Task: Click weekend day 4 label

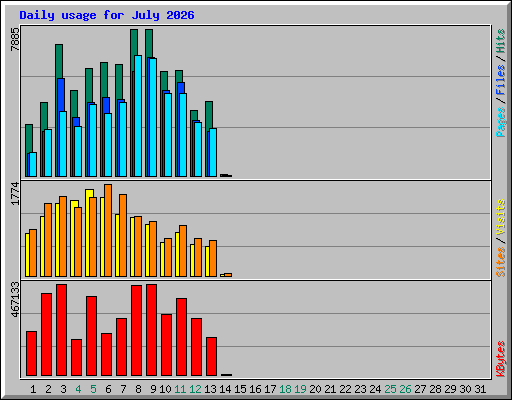Action: (78, 389)
